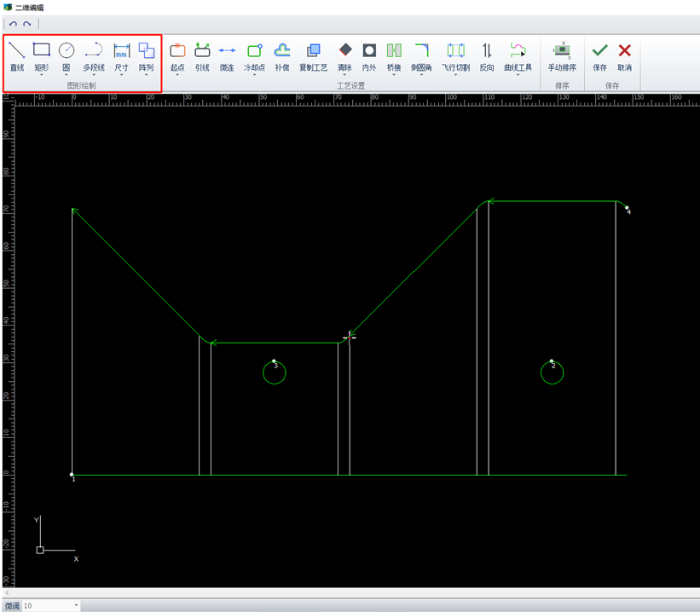Click the 起点 start point tool
Viewport: 700px width, 612px height.
pos(177,56)
